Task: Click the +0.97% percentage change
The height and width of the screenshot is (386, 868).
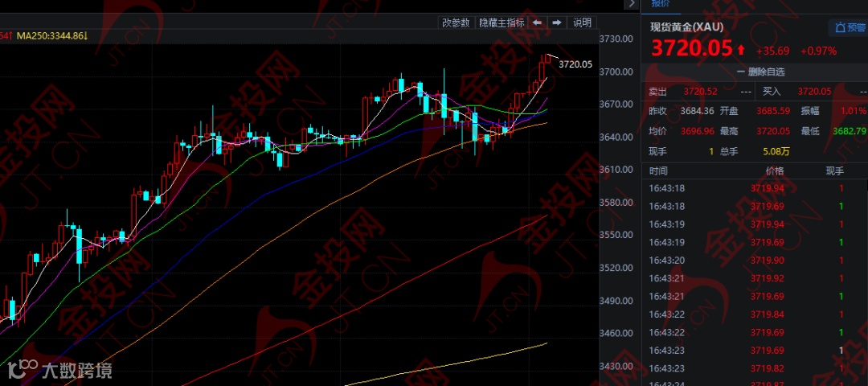Action: pyautogui.click(x=818, y=51)
